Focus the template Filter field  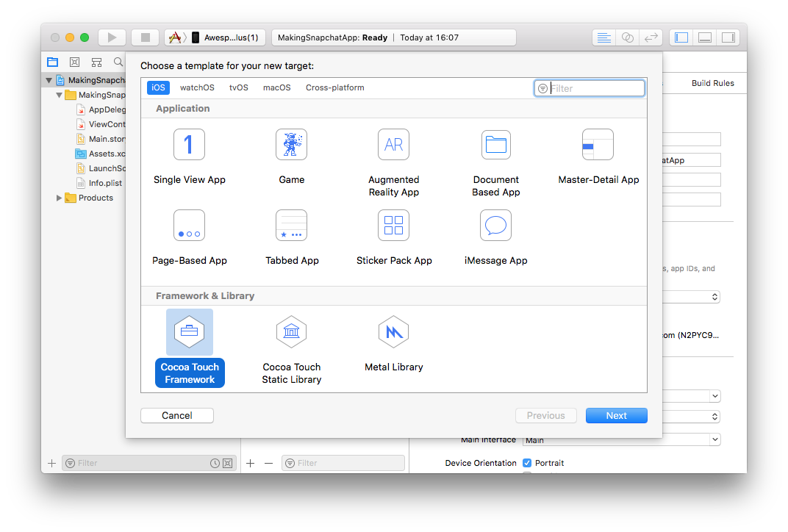[589, 88]
